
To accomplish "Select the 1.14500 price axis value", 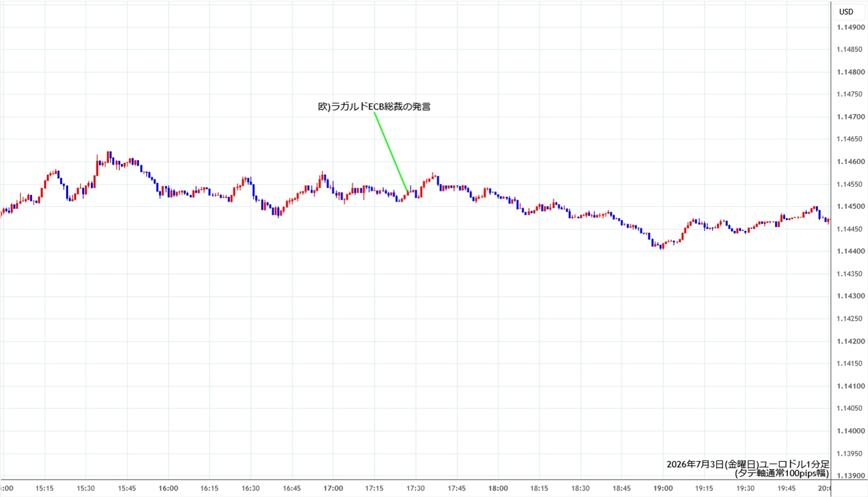I will point(851,207).
